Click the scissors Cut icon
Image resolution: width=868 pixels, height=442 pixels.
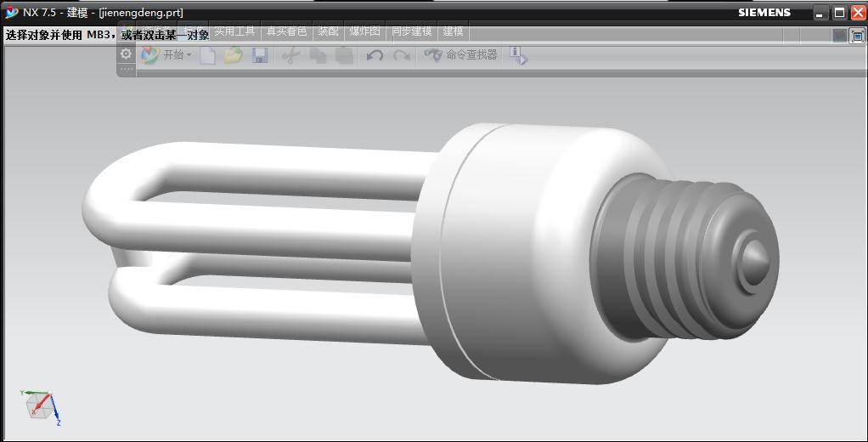tap(290, 55)
